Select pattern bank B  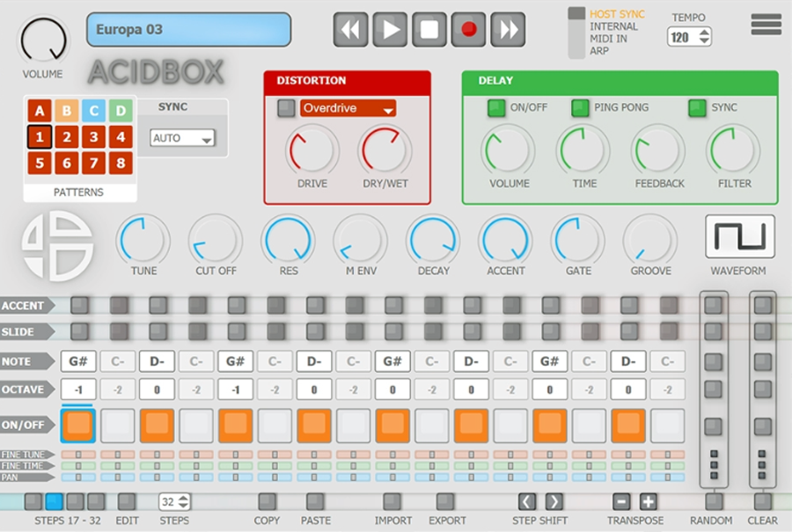pos(67,111)
